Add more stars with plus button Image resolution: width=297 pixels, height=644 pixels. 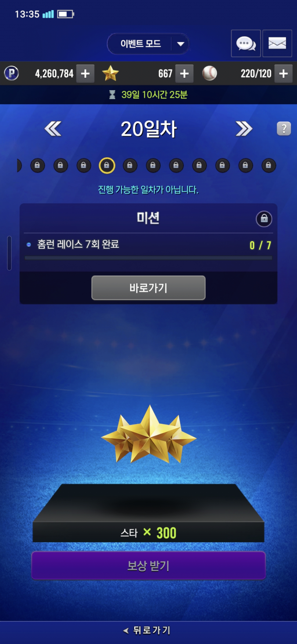(184, 73)
